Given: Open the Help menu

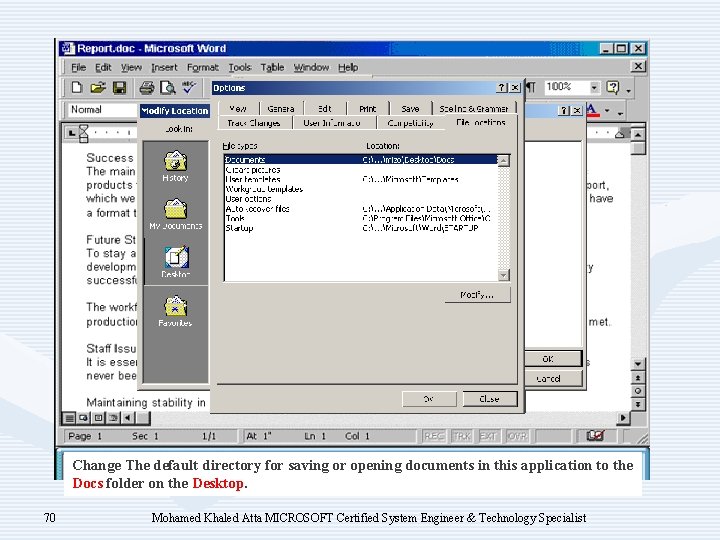Looking at the screenshot, I should (348, 68).
